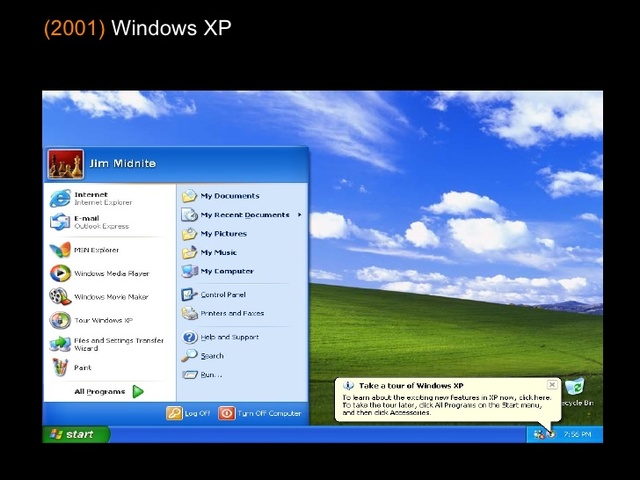Click the "Log Off" label

click(x=197, y=413)
